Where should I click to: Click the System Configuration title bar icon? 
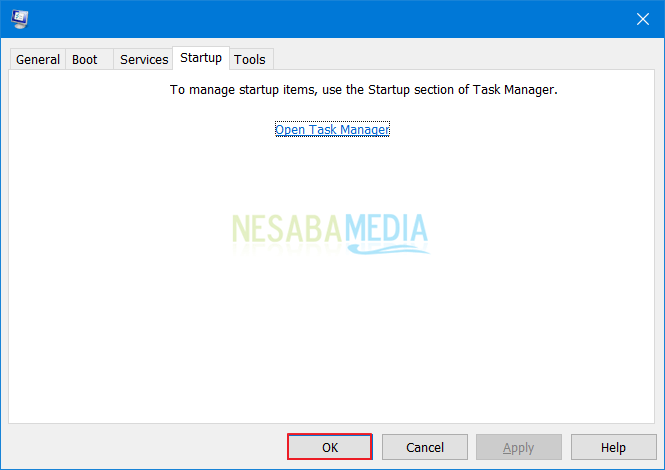pyautogui.click(x=20, y=19)
